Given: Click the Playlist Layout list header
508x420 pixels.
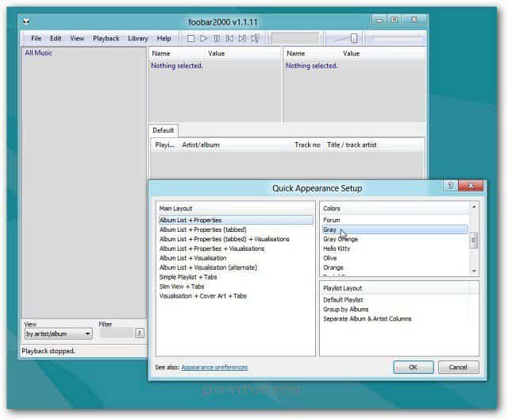Looking at the screenshot, I should 395,288.
